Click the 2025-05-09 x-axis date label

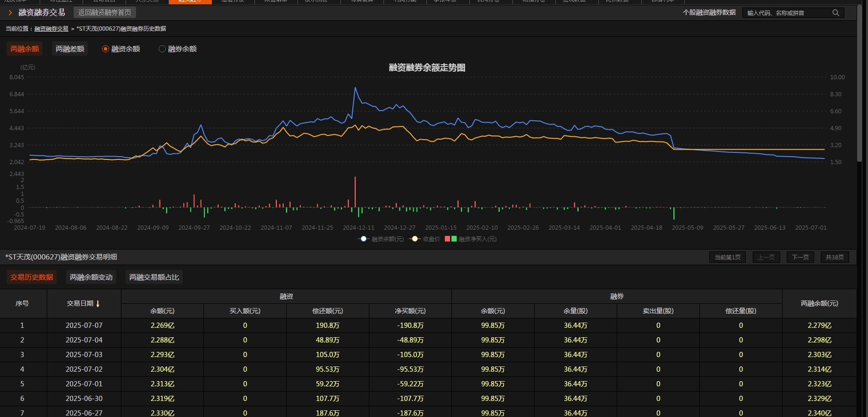pos(688,228)
